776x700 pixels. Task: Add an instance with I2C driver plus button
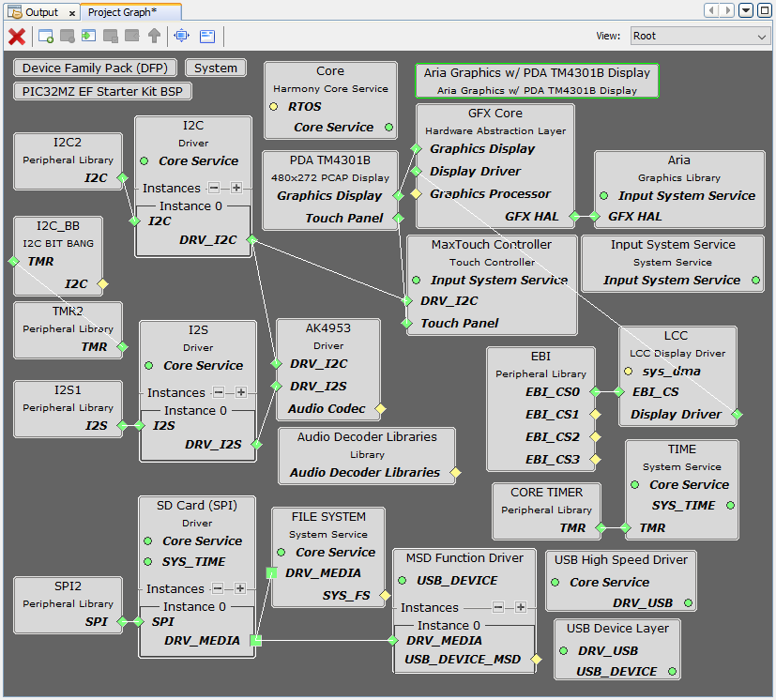[x=236, y=188]
